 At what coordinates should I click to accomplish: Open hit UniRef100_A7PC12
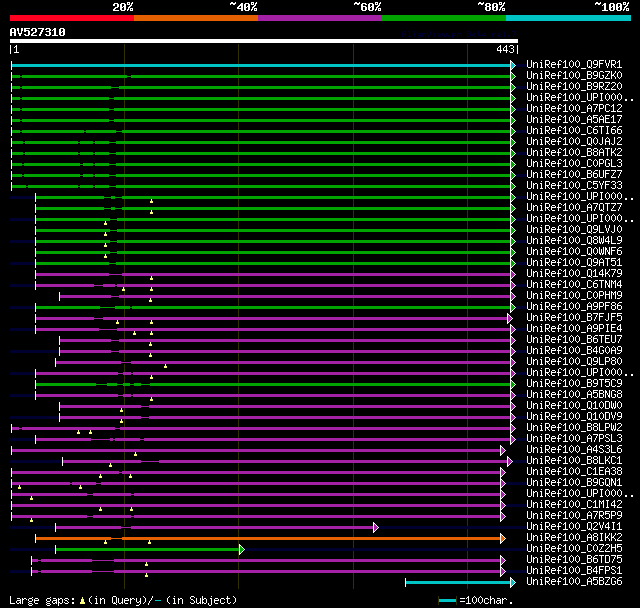(574, 109)
